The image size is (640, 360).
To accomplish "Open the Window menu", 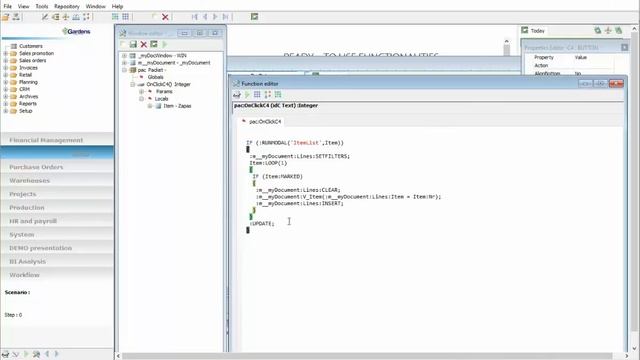I will click(x=96, y=6).
